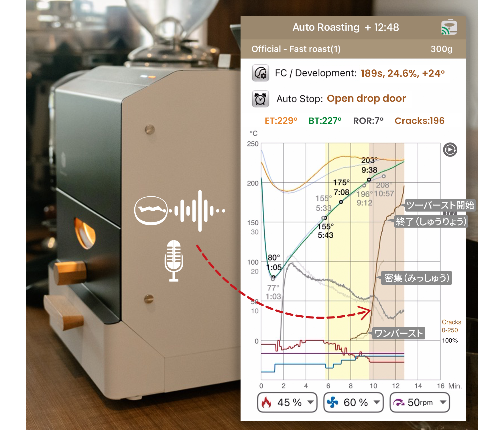Click the blue fan speed icon

pos(332,402)
